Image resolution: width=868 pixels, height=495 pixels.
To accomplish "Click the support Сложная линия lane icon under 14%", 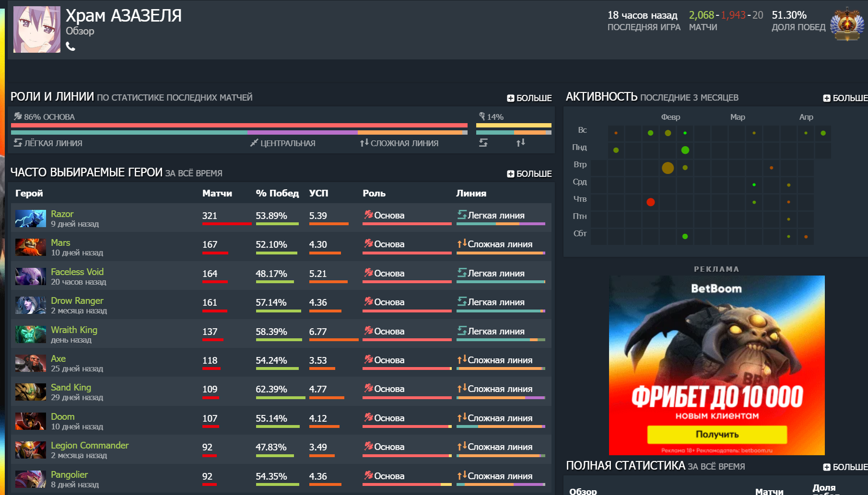I will [x=521, y=143].
